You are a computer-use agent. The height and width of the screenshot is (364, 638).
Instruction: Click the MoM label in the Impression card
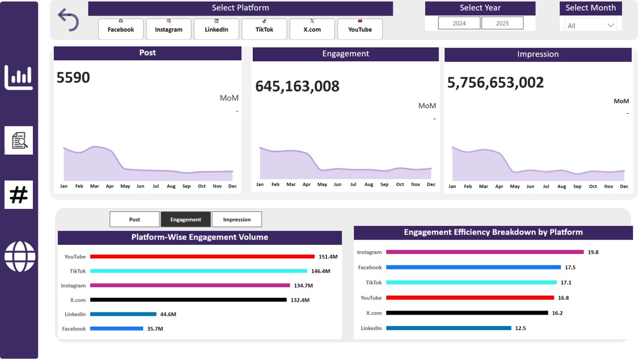pos(621,101)
